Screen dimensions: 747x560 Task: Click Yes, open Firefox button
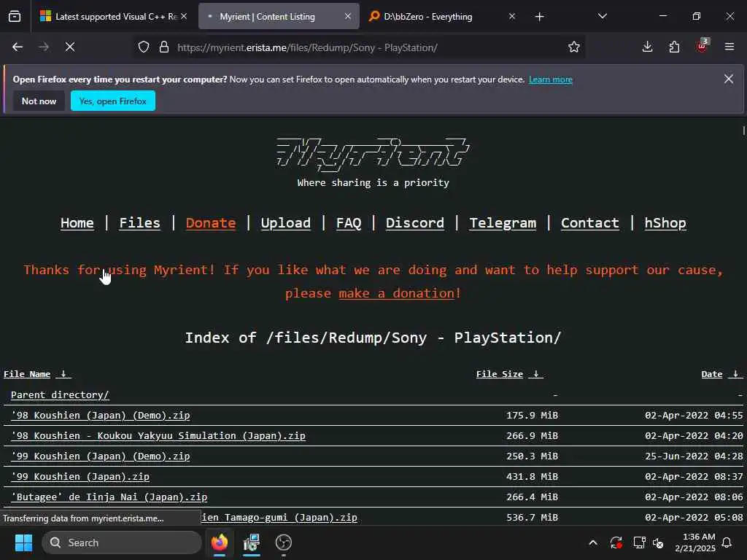point(113,101)
